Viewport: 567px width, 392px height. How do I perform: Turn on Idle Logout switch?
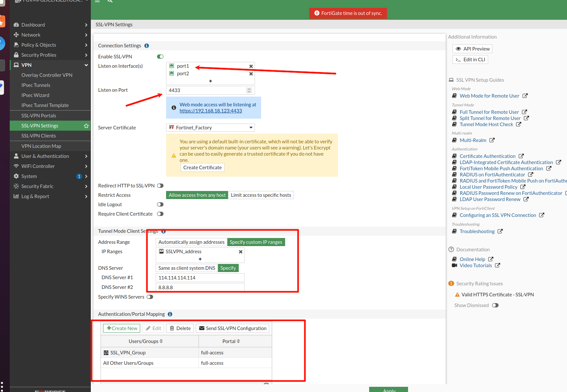point(160,205)
